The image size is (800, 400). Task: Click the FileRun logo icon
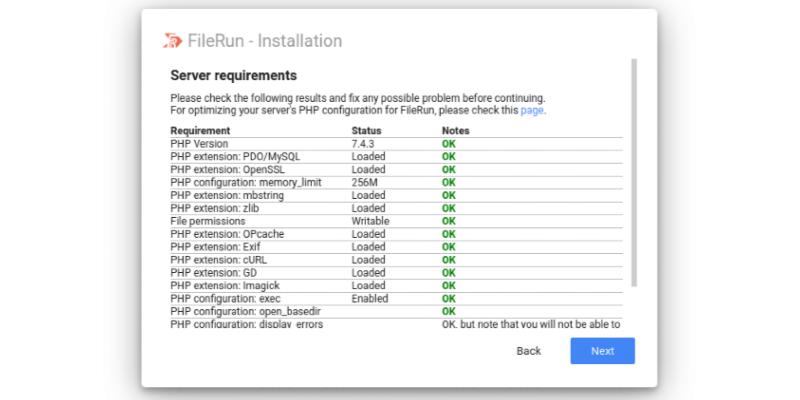point(173,41)
